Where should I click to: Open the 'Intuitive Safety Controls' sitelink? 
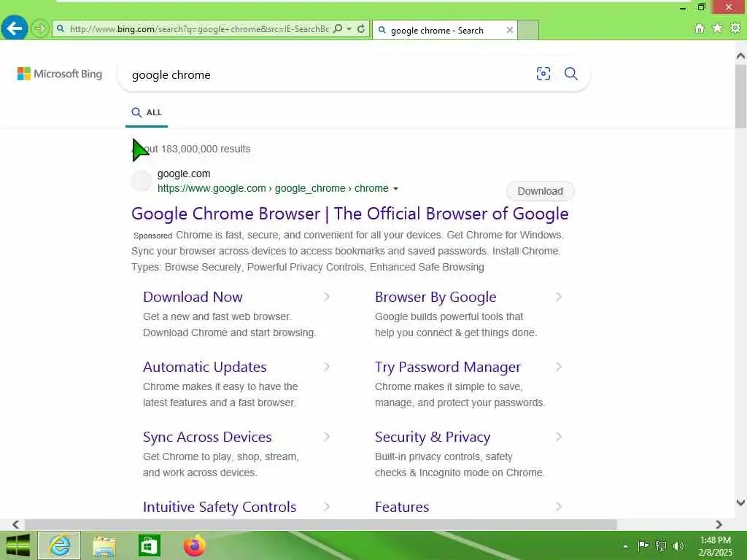click(220, 507)
